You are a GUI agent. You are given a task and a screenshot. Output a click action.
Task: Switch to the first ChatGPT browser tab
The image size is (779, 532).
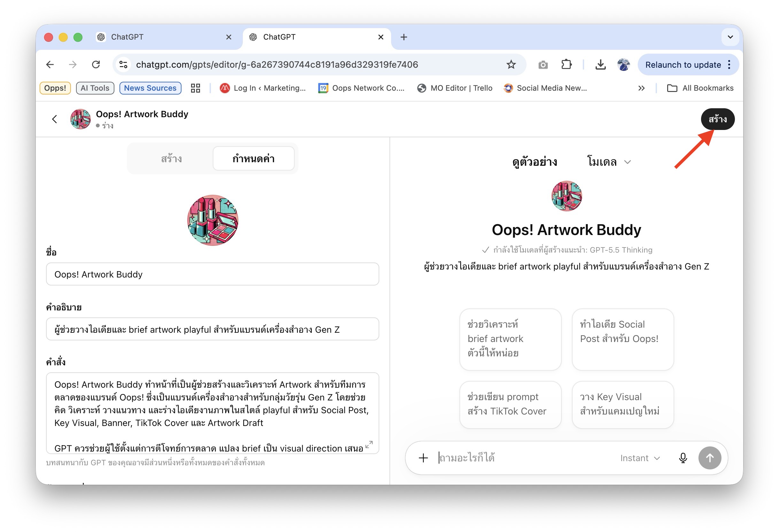tap(165, 37)
